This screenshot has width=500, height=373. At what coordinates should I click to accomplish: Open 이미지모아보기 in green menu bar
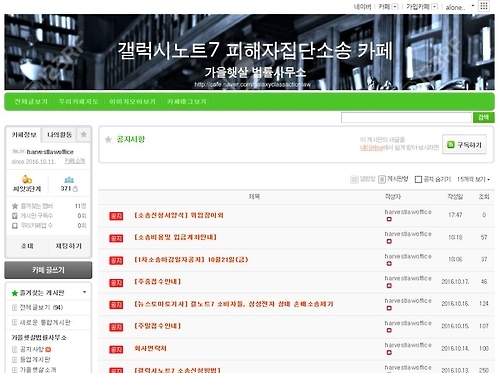pyautogui.click(x=132, y=102)
